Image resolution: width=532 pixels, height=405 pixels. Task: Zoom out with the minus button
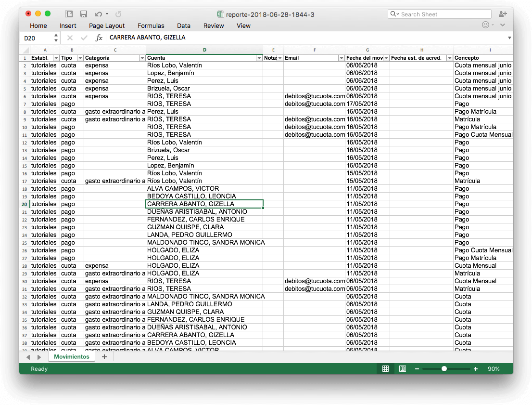pos(417,369)
